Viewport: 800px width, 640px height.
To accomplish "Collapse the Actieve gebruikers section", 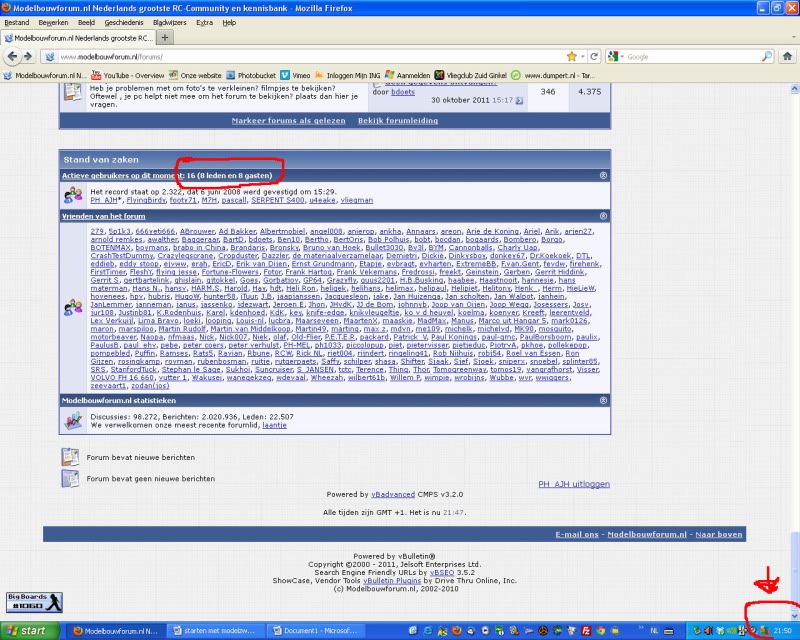I will point(603,175).
